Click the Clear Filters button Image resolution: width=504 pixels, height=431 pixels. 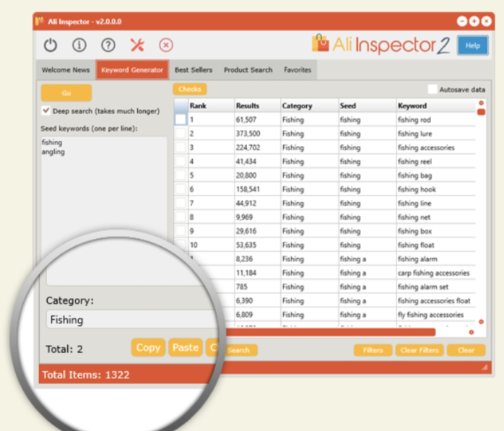[420, 350]
